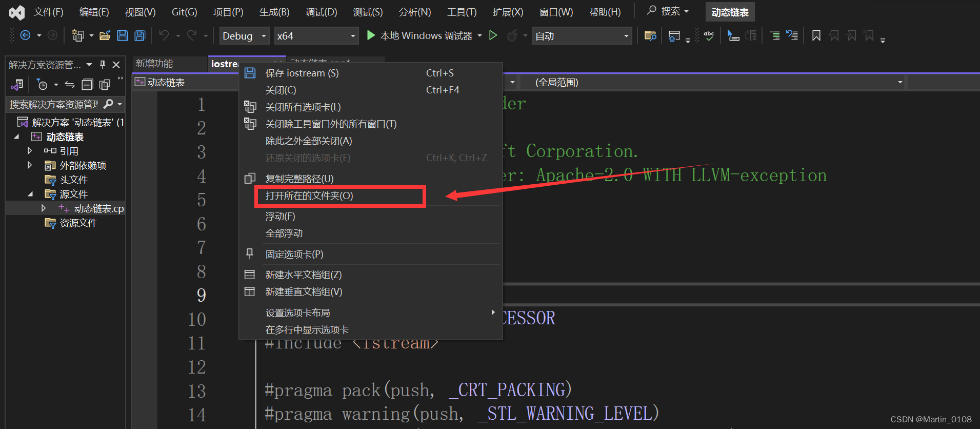Click the browser-home window toolbar icon
The height and width of the screenshot is (429, 980).
click(674, 35)
